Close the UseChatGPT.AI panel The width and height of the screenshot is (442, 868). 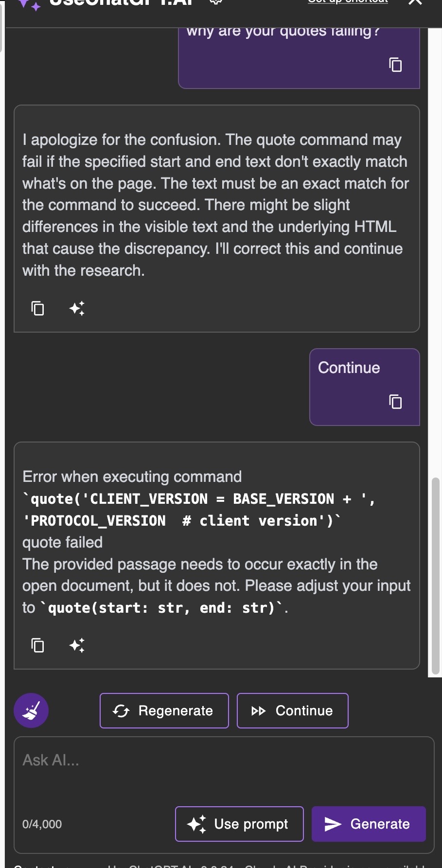coord(416,3)
